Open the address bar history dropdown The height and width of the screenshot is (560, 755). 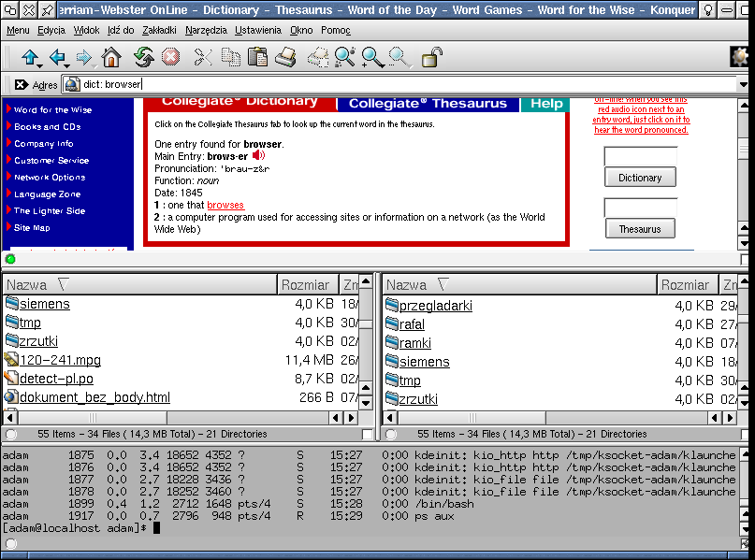tap(744, 84)
